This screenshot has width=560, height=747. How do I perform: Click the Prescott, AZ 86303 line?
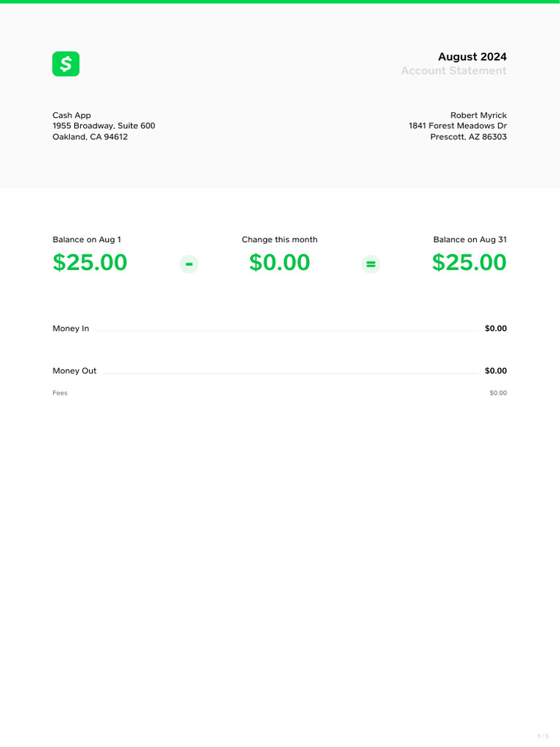click(x=468, y=137)
